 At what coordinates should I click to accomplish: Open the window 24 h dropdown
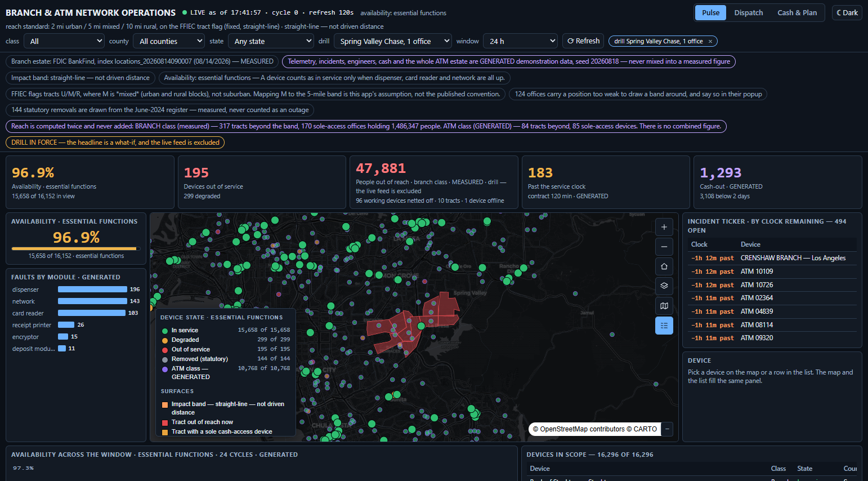click(x=520, y=41)
